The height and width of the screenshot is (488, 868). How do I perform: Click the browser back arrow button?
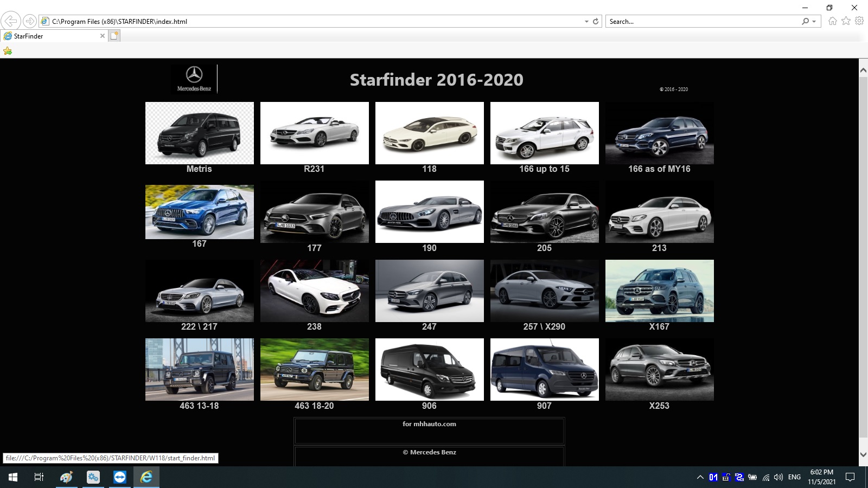(x=11, y=21)
